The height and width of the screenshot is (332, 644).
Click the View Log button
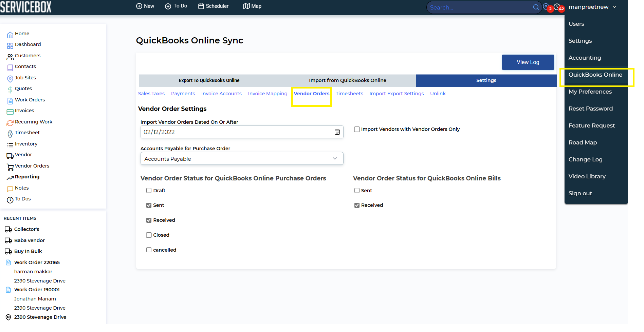coord(528,62)
